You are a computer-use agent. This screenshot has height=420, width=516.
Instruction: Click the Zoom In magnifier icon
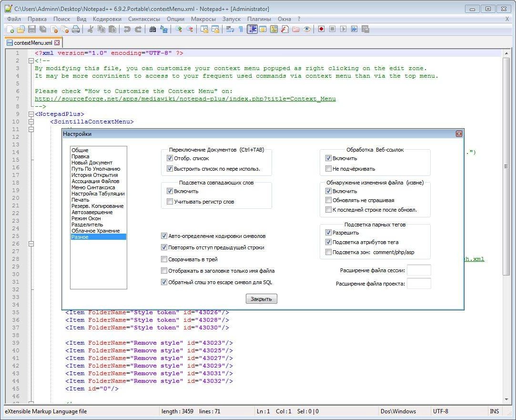click(x=178, y=29)
